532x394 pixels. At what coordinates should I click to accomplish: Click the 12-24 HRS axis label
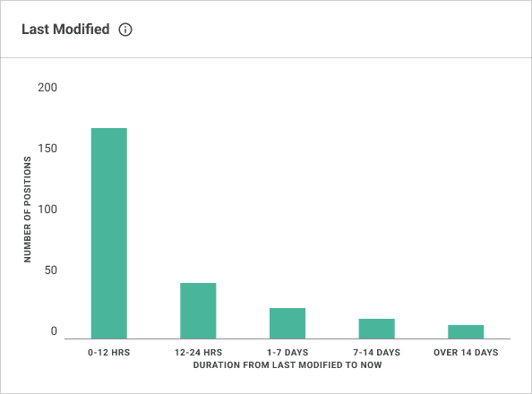coord(199,352)
